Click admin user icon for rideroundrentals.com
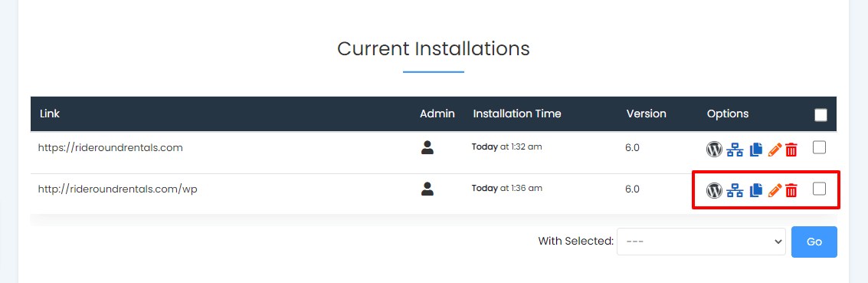The image size is (868, 283). [x=427, y=147]
